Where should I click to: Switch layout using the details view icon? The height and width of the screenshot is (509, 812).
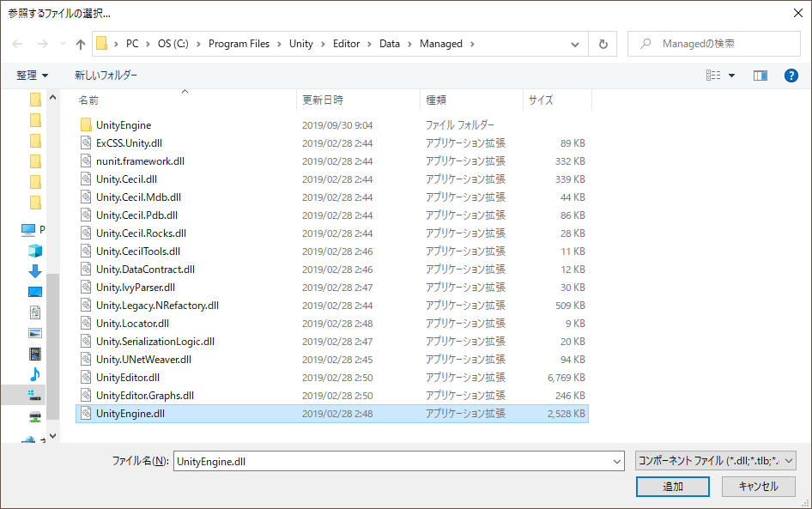(x=713, y=75)
